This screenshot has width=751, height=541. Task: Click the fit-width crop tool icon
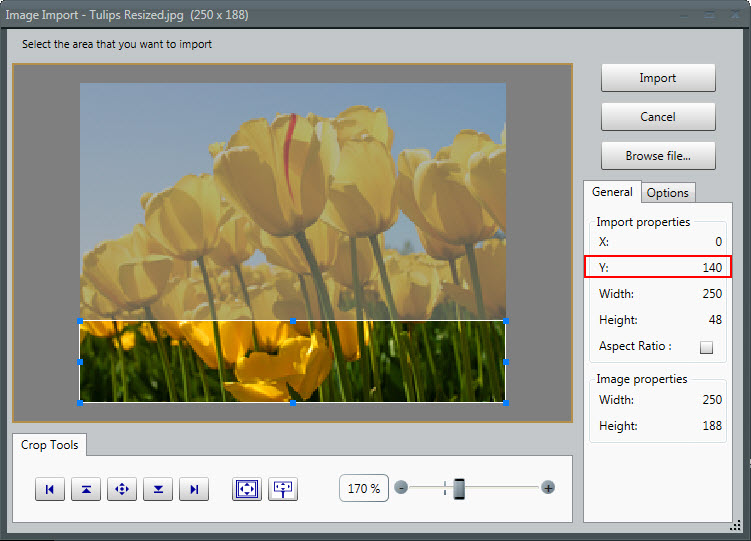pos(283,489)
